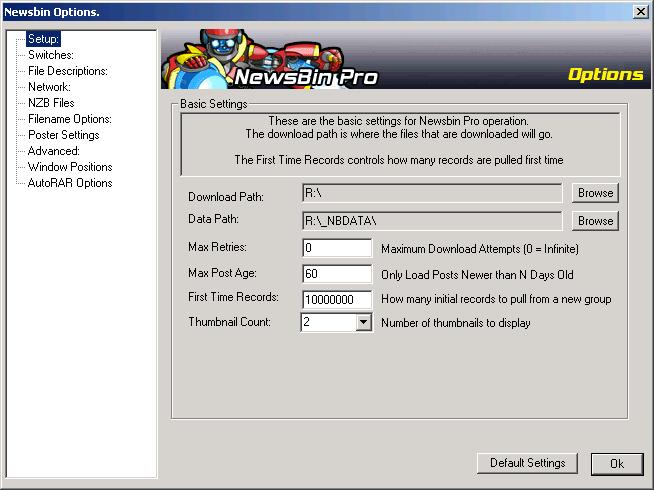Open the Advanced options page

(53, 151)
